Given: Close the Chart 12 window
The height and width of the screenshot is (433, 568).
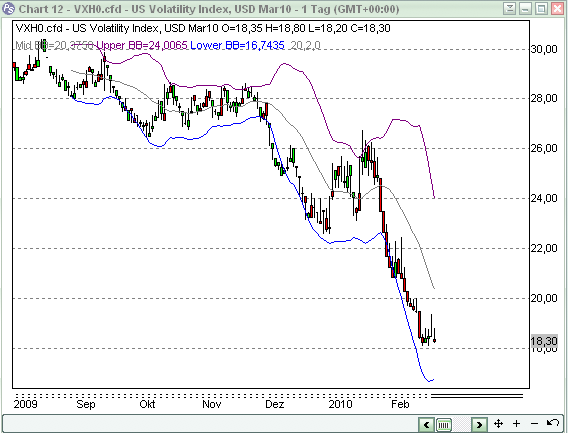Looking at the screenshot, I should 558,8.
